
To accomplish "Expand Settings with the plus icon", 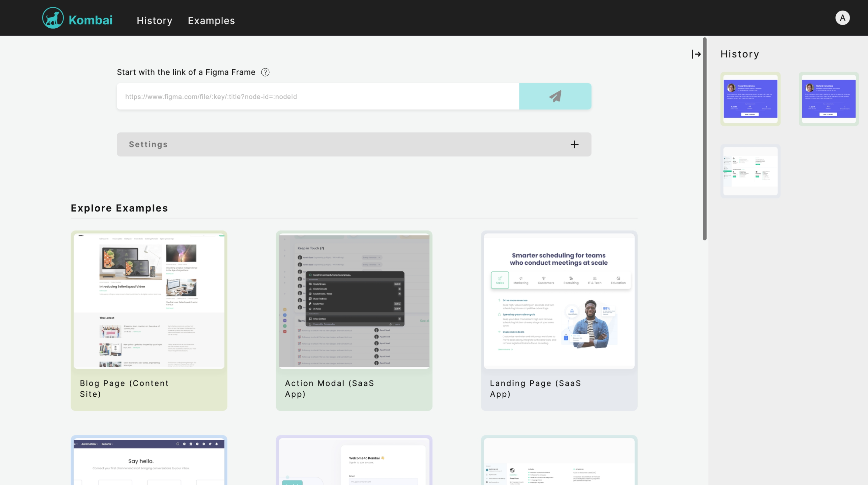I will click(x=575, y=144).
